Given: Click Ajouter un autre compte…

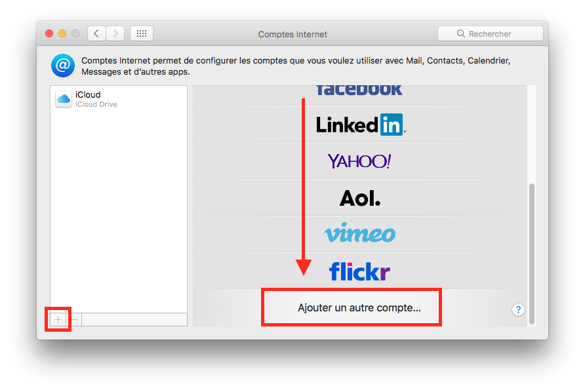Looking at the screenshot, I should 359,307.
